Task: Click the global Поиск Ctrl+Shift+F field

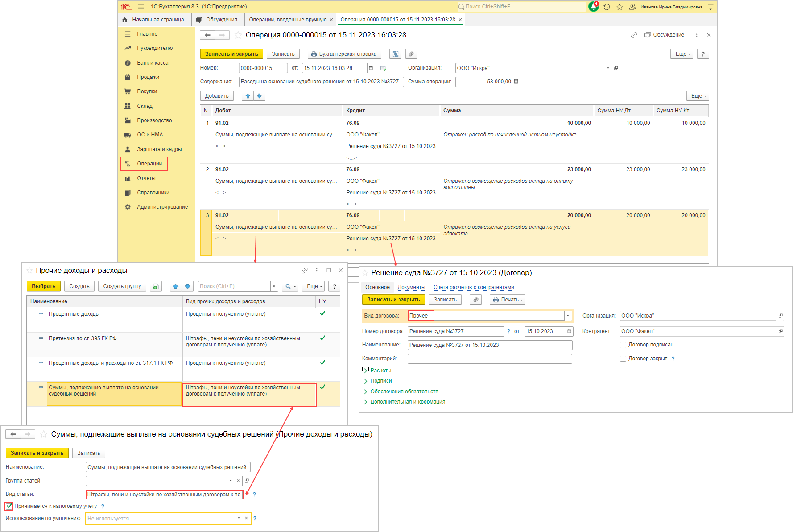Action: pos(521,7)
